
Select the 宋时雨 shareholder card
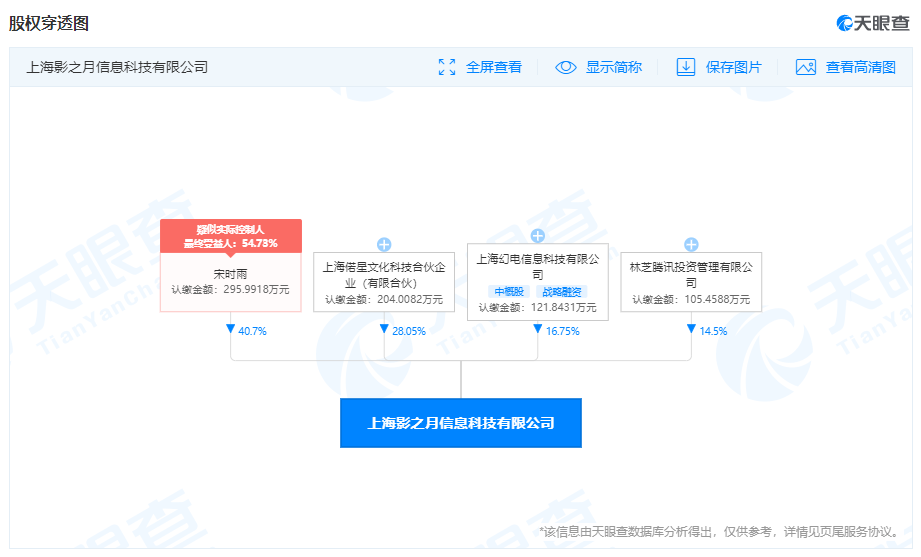click(x=231, y=282)
